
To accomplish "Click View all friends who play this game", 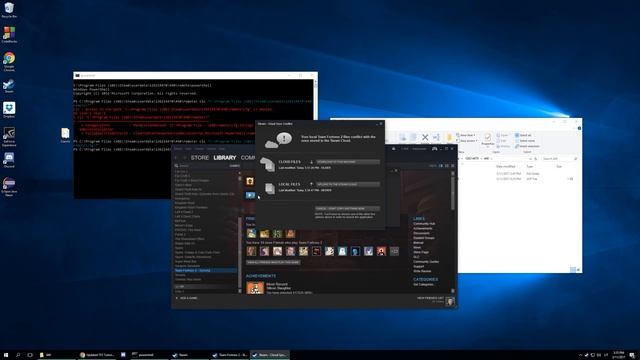I will coord(273,262).
